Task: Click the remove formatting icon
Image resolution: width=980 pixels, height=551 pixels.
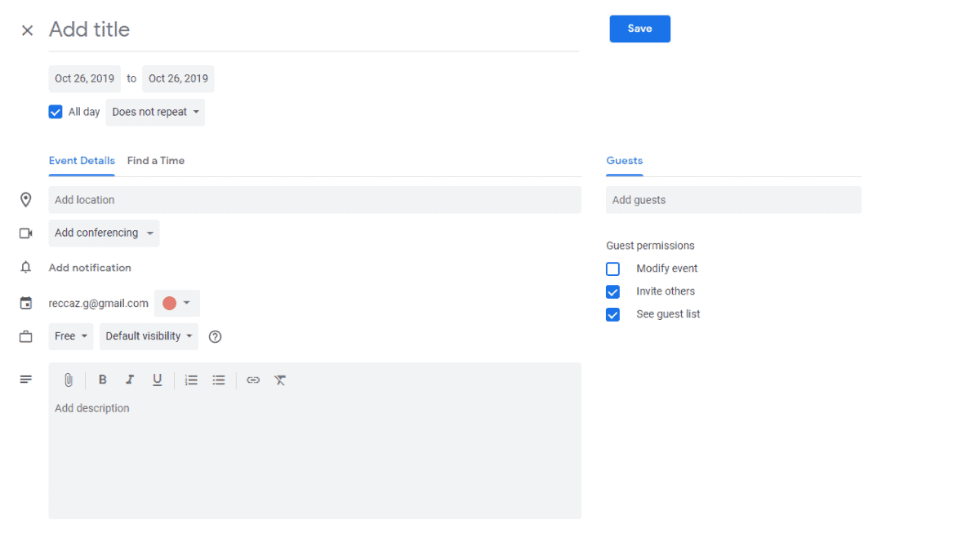Action: [x=280, y=380]
